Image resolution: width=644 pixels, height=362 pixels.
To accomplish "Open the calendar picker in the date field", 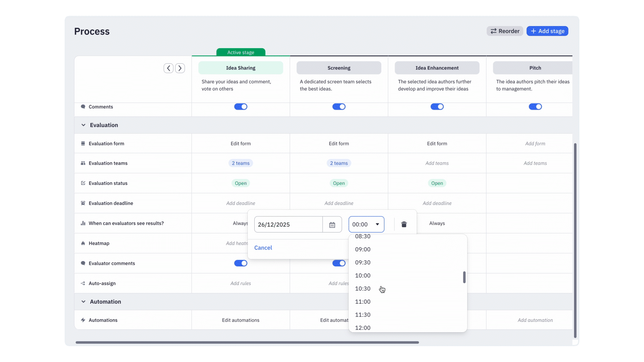I will point(332,224).
